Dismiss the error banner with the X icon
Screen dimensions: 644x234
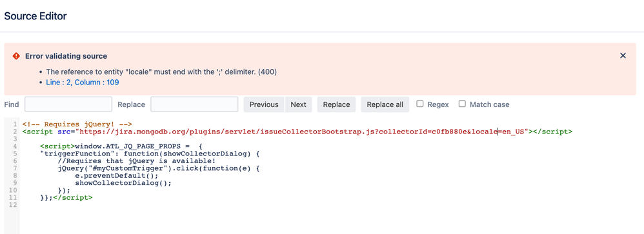pos(623,55)
